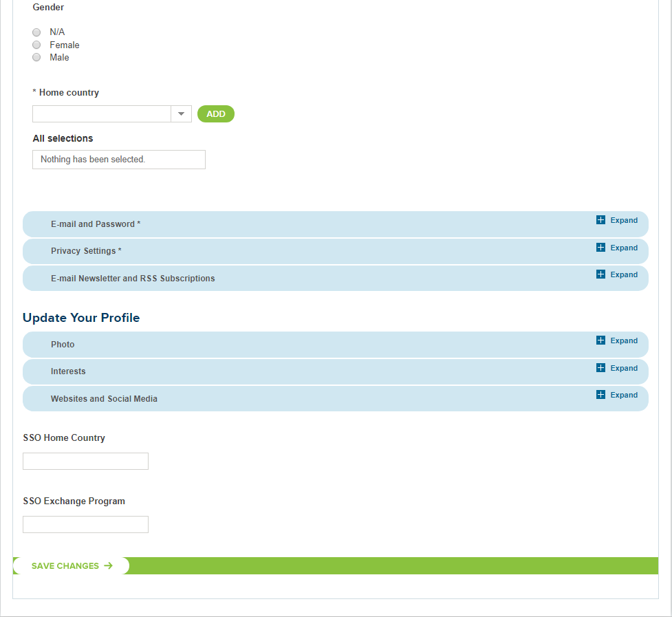Click the All selections label

click(x=63, y=138)
